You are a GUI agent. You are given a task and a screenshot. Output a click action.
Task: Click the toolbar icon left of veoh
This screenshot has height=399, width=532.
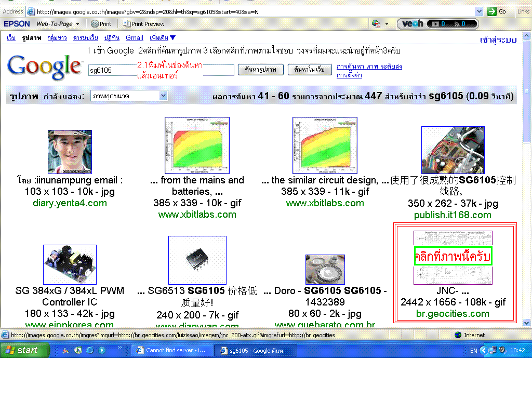click(x=376, y=24)
